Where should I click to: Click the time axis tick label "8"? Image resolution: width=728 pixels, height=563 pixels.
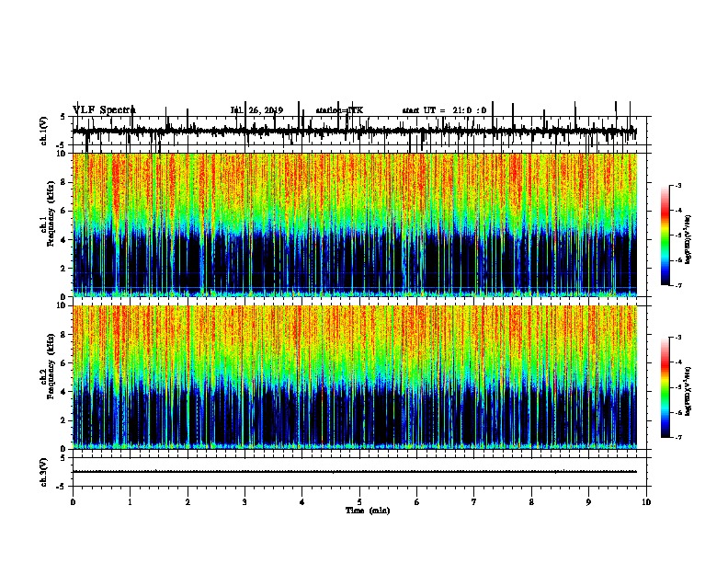tap(531, 502)
